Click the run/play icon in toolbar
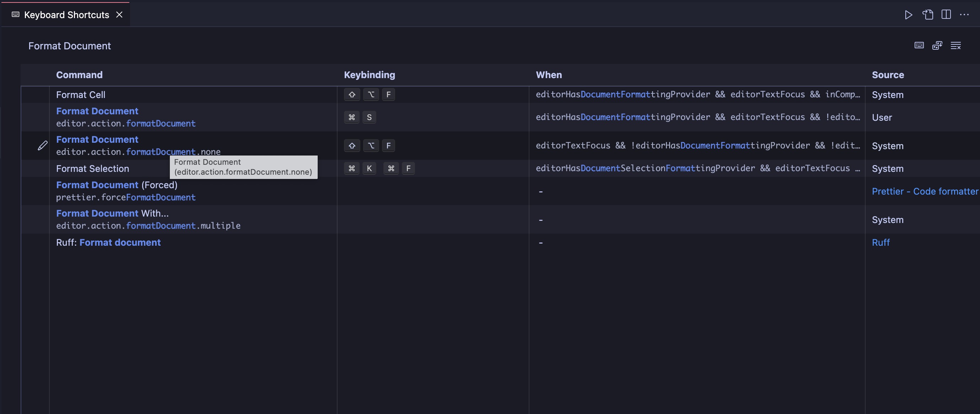 click(908, 14)
